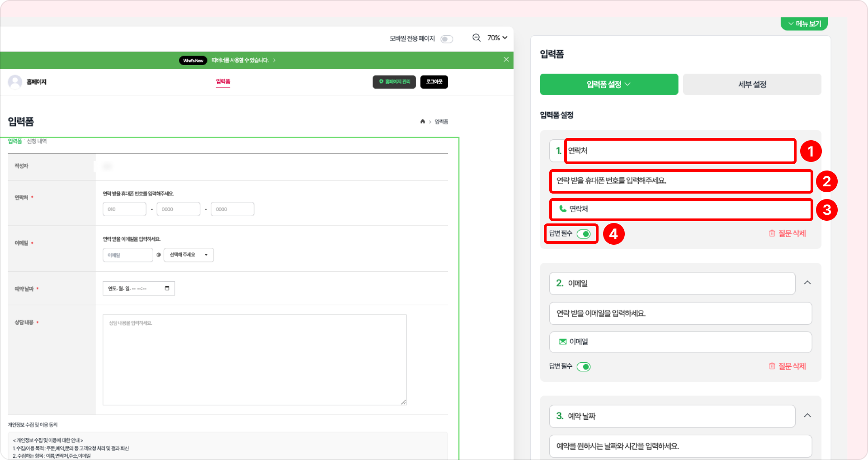This screenshot has height=460, width=868.
Task: Edit the 연락 받을 이메일을 입력하세요 description field
Action: coord(680,313)
